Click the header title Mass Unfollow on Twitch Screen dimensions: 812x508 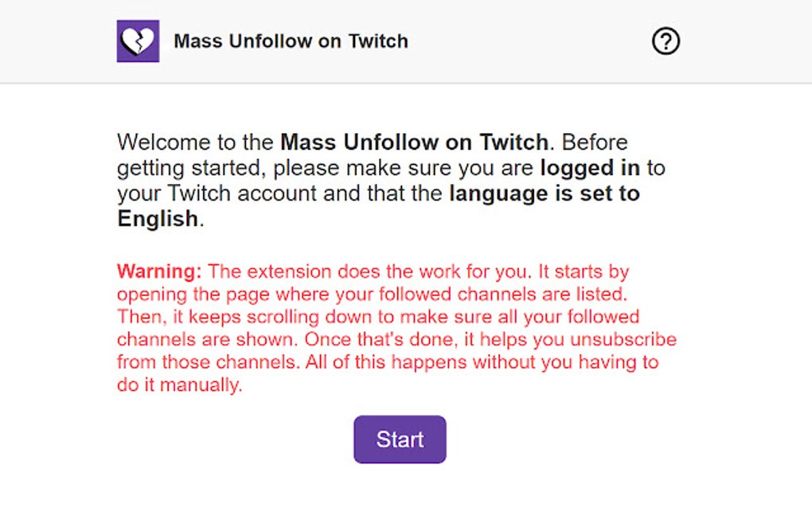(291, 41)
